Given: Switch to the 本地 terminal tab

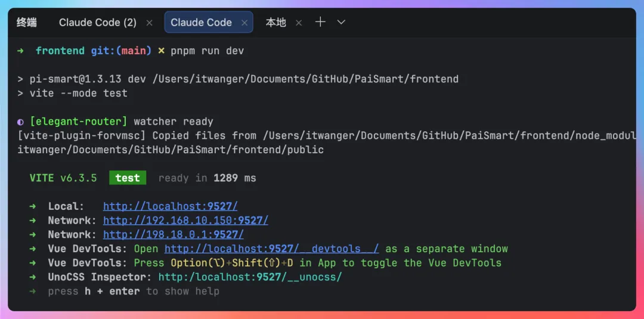Looking at the screenshot, I should 275,23.
